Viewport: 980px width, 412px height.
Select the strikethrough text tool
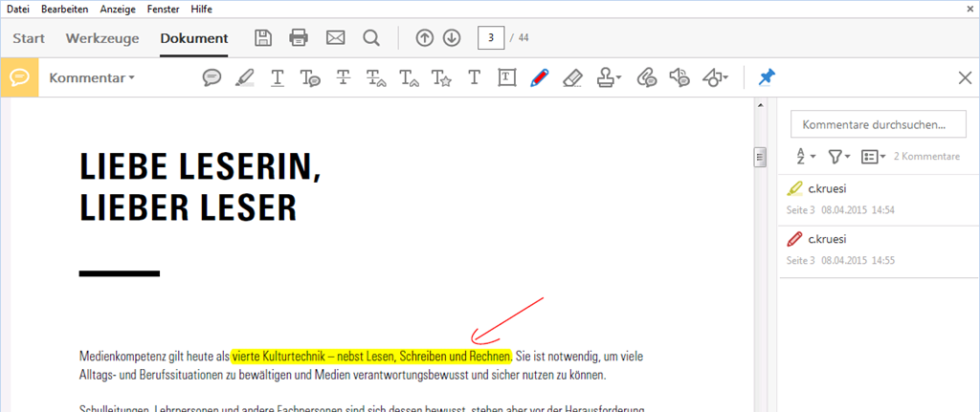point(343,77)
